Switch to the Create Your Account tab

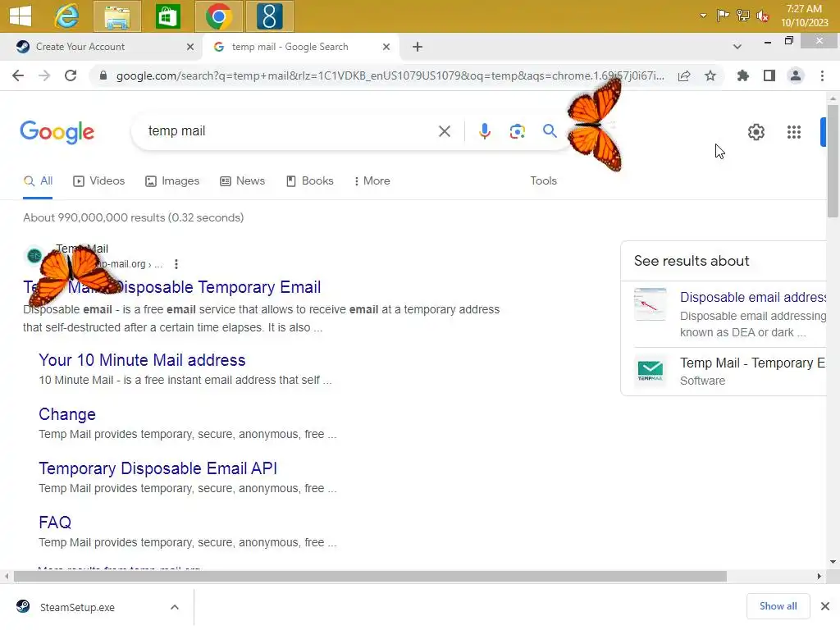pos(100,47)
